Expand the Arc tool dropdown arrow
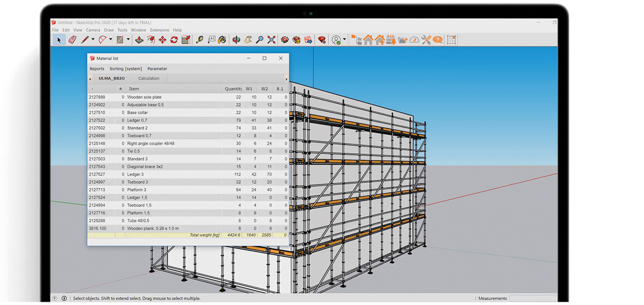The image size is (644, 305). click(x=110, y=40)
